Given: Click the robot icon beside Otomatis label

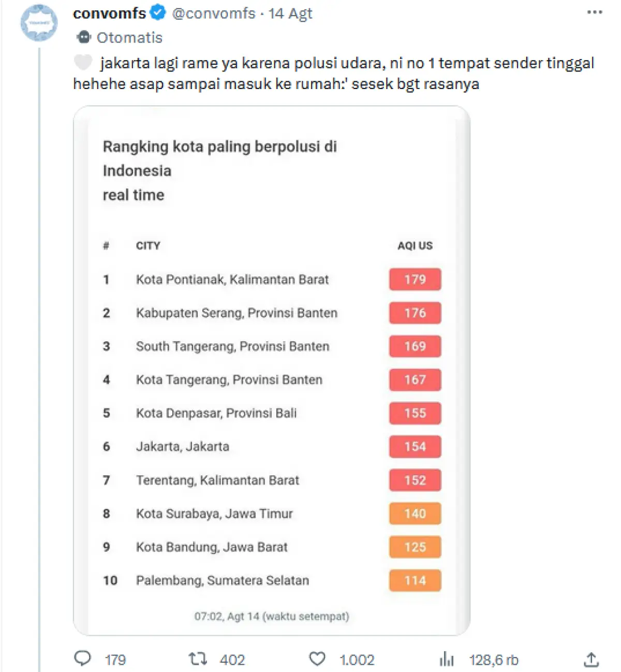Looking at the screenshot, I should pyautogui.click(x=84, y=37).
